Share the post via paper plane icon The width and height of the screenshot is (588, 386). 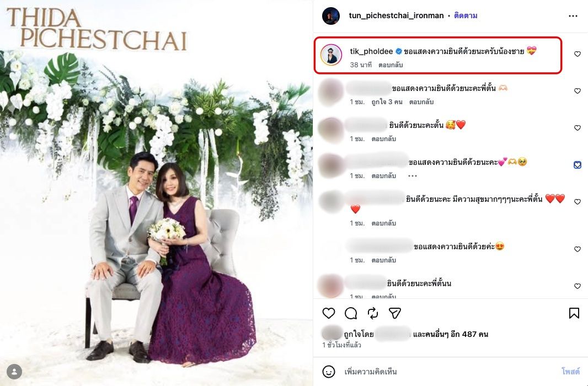coord(395,313)
